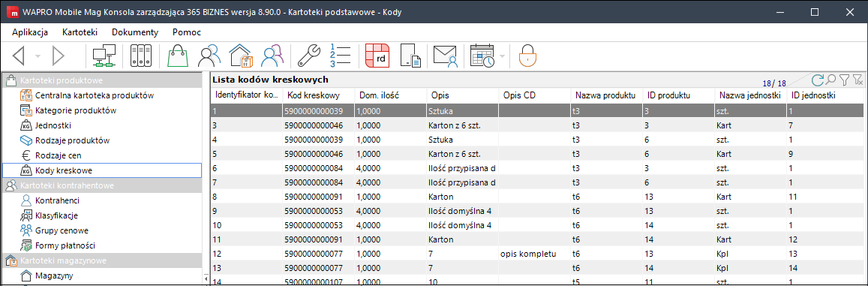Open Grupy cenowe in the sidebar
Image resolution: width=868 pixels, height=286 pixels.
point(62,230)
